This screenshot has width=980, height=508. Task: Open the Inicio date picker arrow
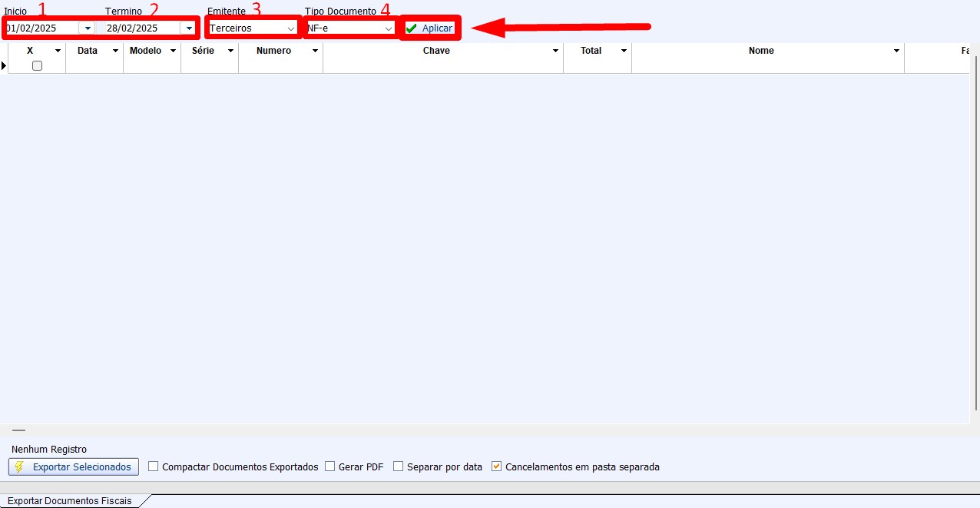[x=88, y=28]
